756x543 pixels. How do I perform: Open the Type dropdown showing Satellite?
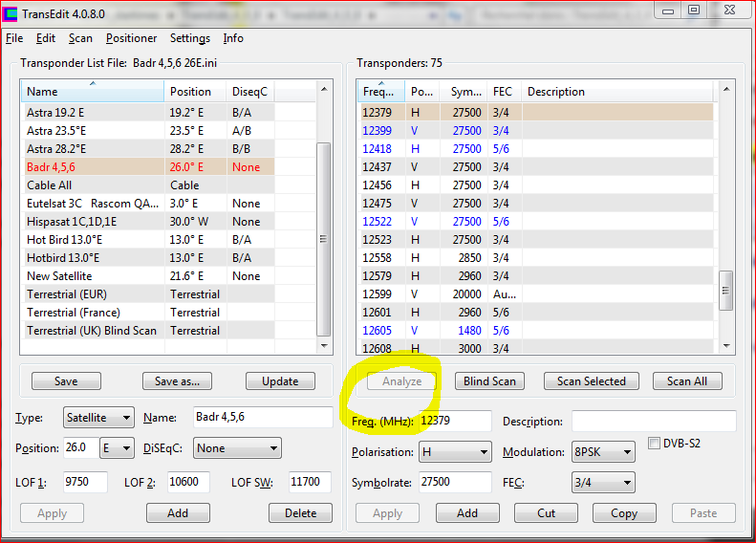(x=98, y=418)
